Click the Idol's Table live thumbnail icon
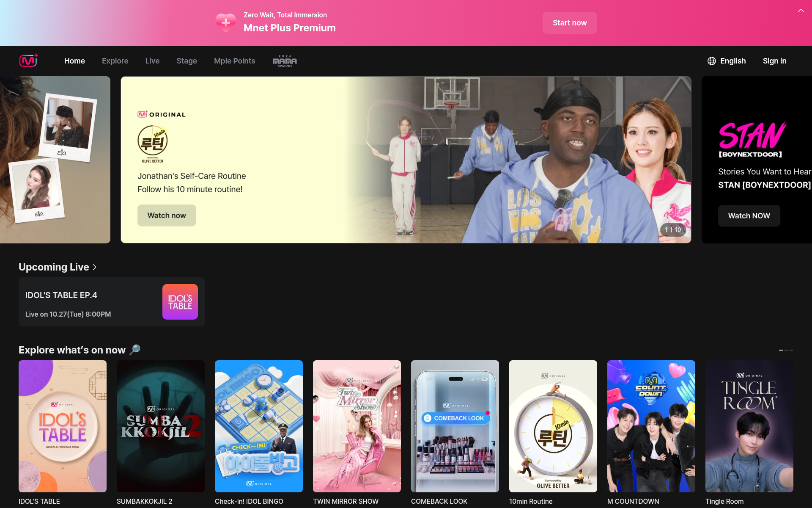 (180, 302)
